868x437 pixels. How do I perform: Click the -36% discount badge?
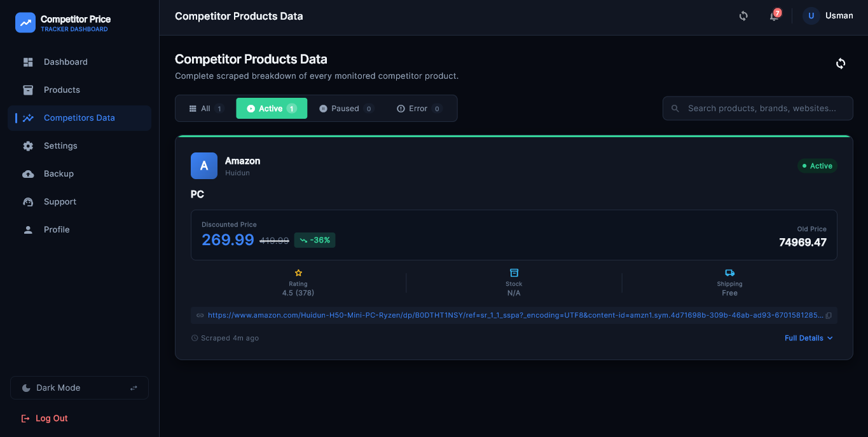pos(315,240)
